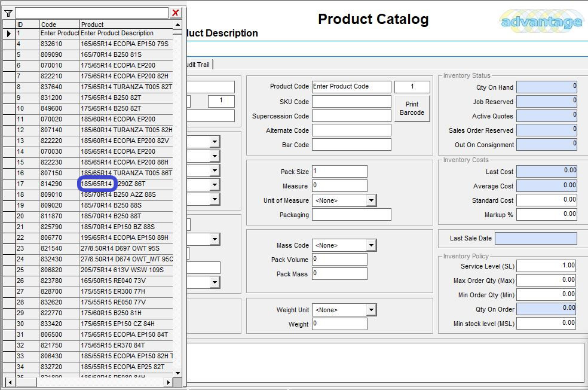Select '185/70R14 B250 A2Z 88S' row
Viewport: 588px width, 390px height.
pyautogui.click(x=126, y=195)
